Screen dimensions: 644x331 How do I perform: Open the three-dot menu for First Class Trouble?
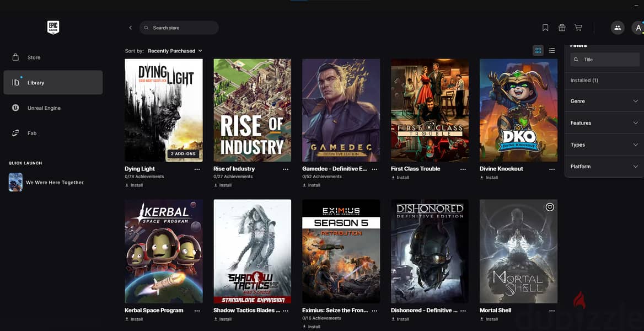point(463,169)
